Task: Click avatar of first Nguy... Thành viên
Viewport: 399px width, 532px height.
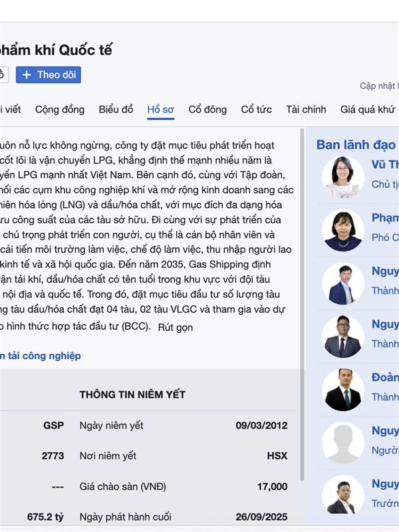Action: pyautogui.click(x=342, y=284)
